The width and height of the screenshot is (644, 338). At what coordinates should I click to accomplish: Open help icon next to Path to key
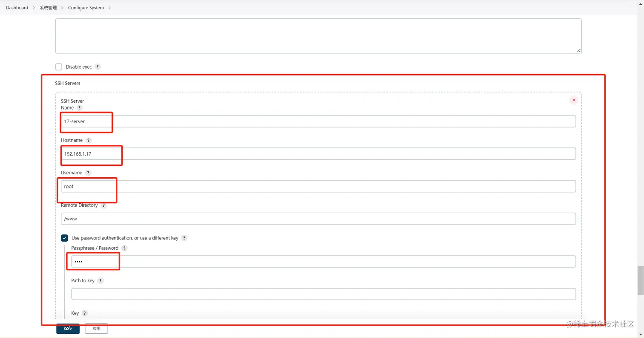101,281
